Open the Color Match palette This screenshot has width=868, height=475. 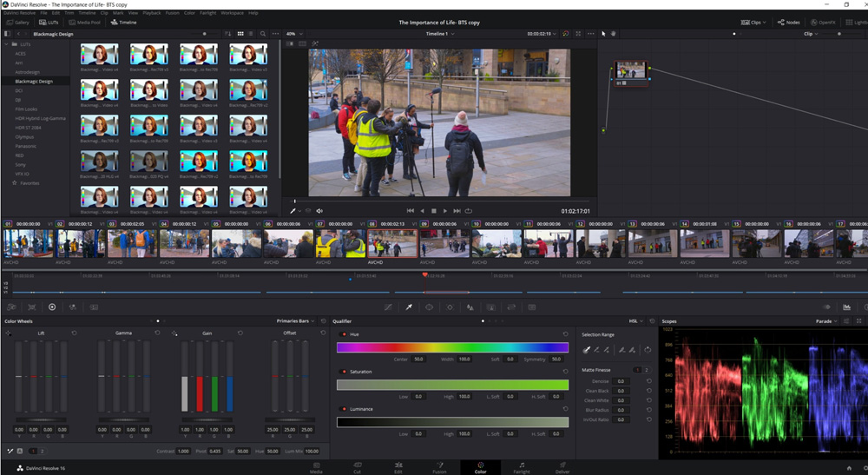pos(32,307)
